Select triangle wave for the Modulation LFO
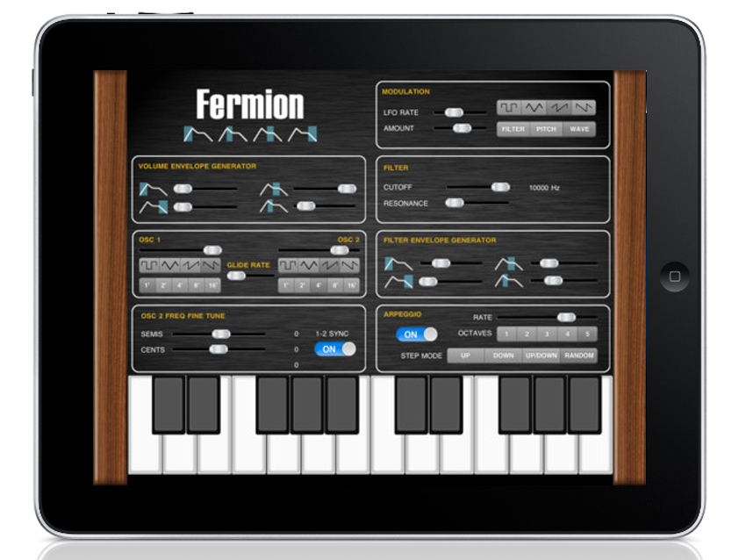Viewport: 746px width, 560px height. (534, 108)
